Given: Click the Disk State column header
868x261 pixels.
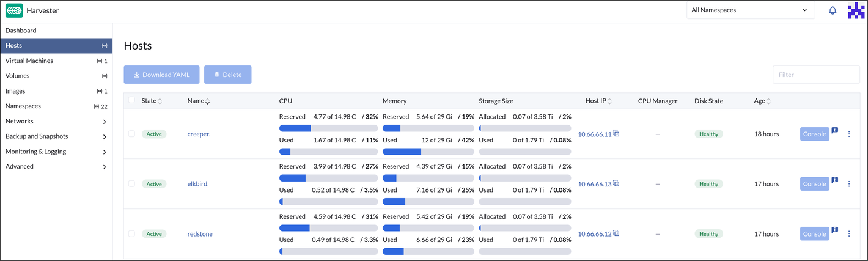Looking at the screenshot, I should point(708,101).
